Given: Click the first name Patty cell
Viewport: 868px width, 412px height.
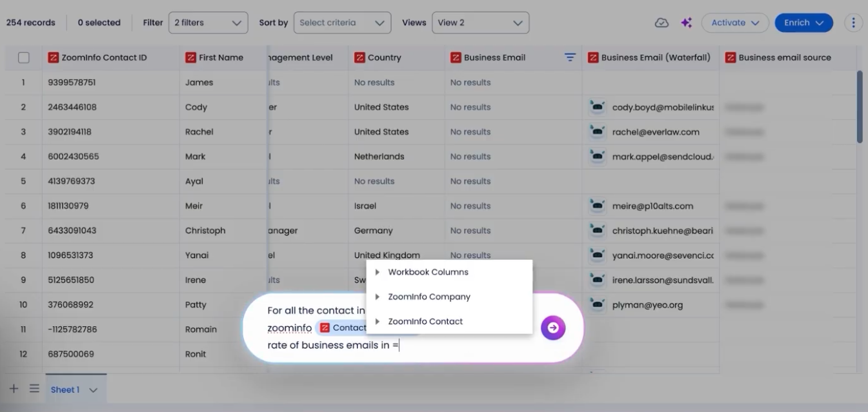Looking at the screenshot, I should (223, 304).
